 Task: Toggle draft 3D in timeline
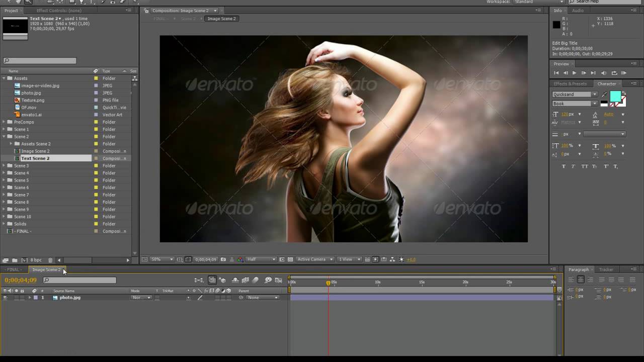pyautogui.click(x=222, y=280)
